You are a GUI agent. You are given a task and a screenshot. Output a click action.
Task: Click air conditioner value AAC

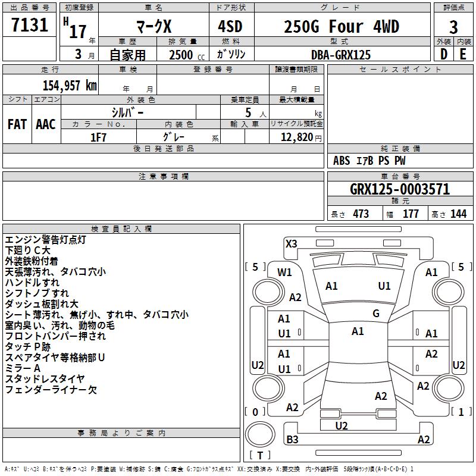click(x=46, y=124)
